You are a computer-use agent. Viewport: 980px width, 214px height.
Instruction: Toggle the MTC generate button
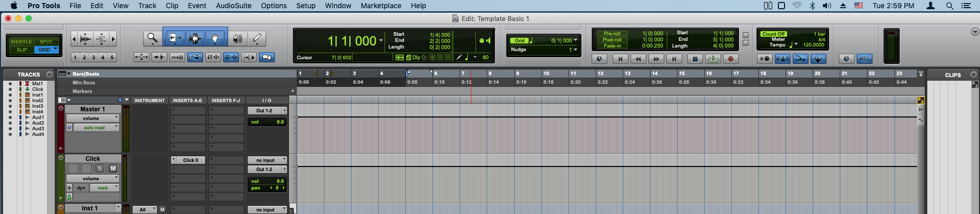tap(864, 59)
